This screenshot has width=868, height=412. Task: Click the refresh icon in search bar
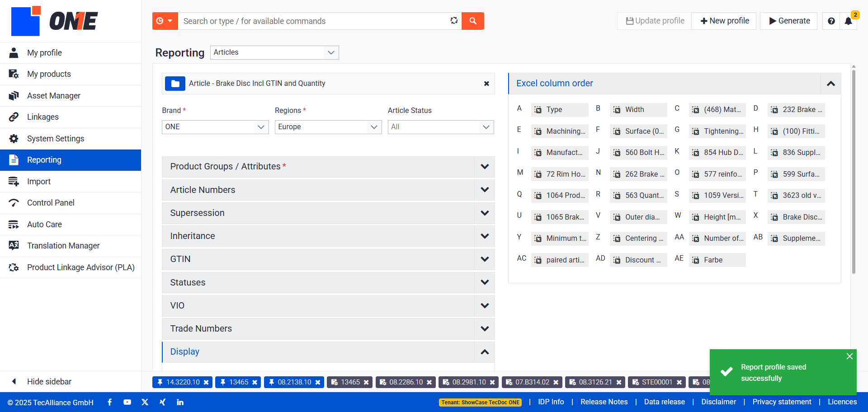click(x=454, y=21)
